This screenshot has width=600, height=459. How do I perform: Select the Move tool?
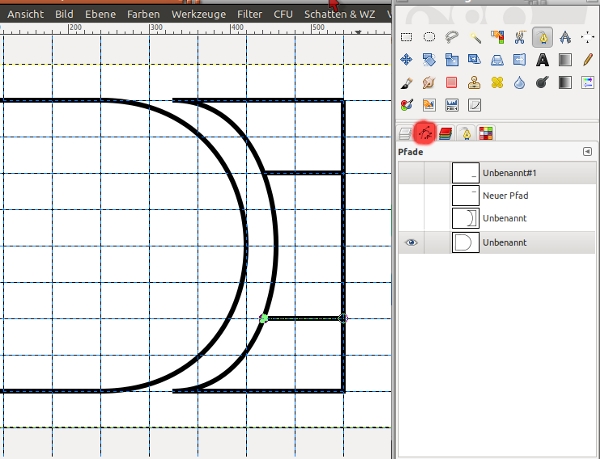[x=406, y=60]
